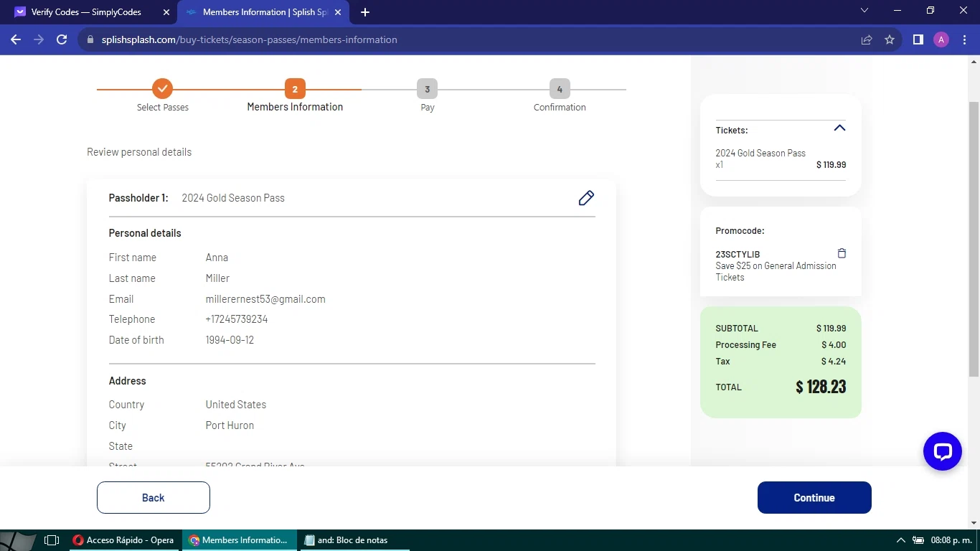This screenshot has height=551, width=980.
Task: Click the Continue button
Action: coord(814,497)
